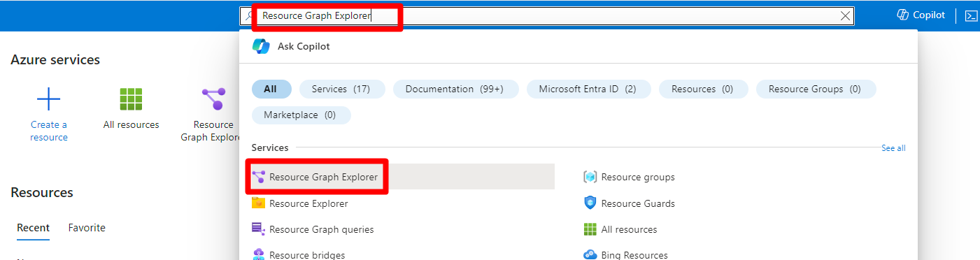The image size is (980, 260).
Task: Filter results by Services (17)
Action: (342, 89)
